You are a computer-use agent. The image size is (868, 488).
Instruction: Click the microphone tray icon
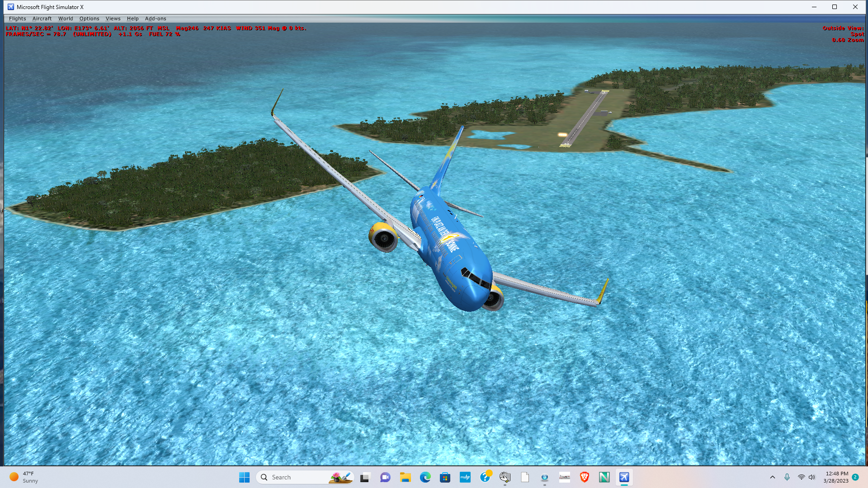pos(787,477)
